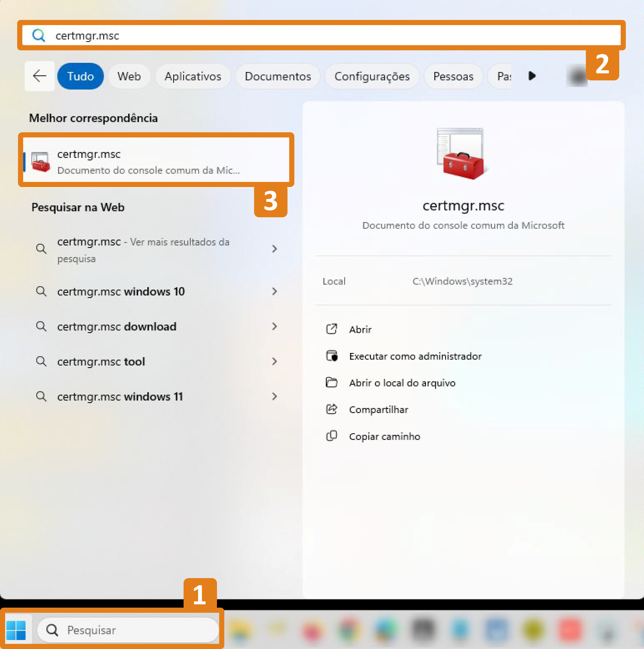Viewport: 644px width, 649px height.
Task: Click the shield icon beside Executar como administrador
Action: coord(331,356)
